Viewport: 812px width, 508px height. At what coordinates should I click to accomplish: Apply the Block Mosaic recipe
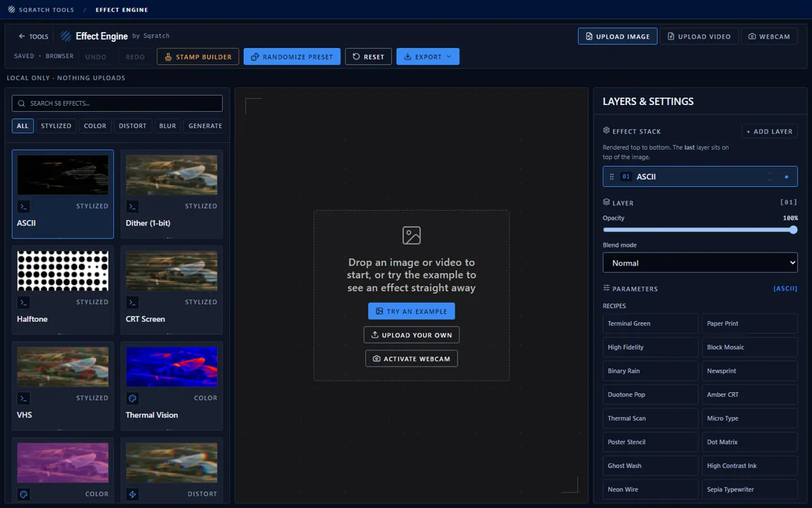point(750,347)
